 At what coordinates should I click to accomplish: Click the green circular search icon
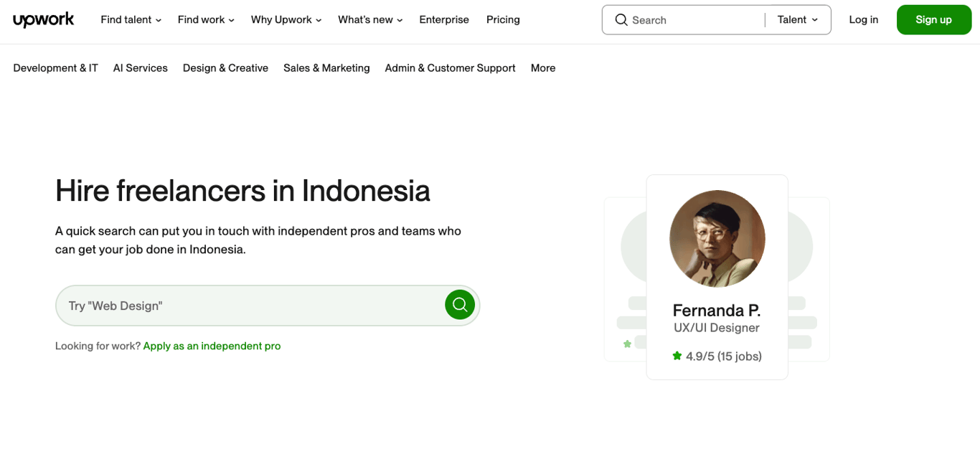click(x=459, y=305)
